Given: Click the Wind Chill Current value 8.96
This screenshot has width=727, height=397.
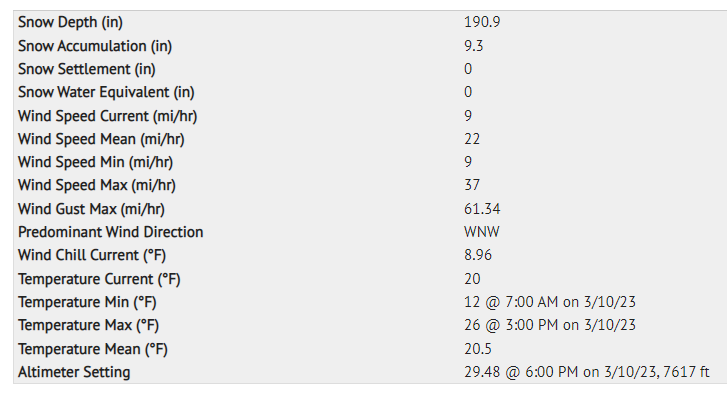Looking at the screenshot, I should (478, 255).
